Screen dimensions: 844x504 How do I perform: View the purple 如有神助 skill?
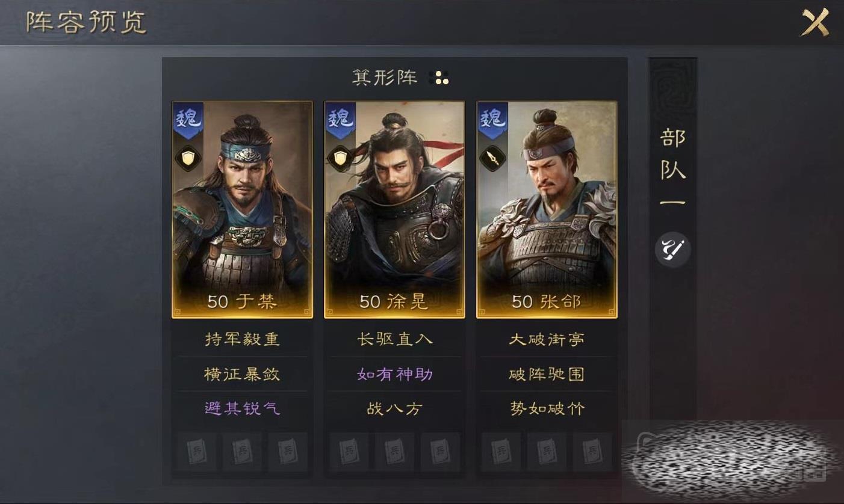tap(394, 374)
